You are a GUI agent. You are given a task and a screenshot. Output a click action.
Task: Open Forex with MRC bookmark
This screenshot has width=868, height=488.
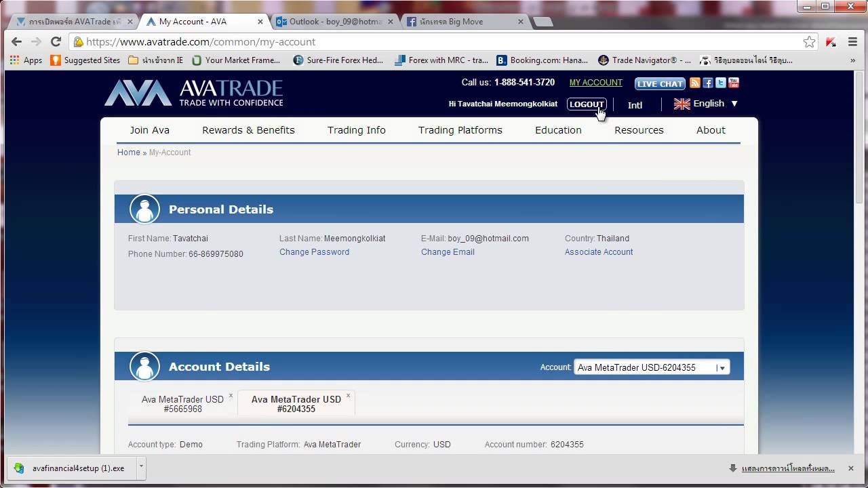441,60
